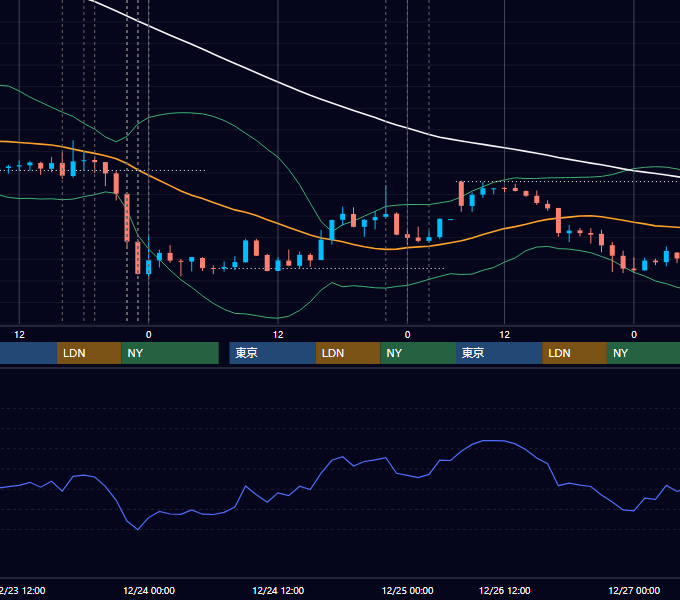Click the 12/27 00:00 date label
This screenshot has width=680, height=600.
[x=634, y=590]
